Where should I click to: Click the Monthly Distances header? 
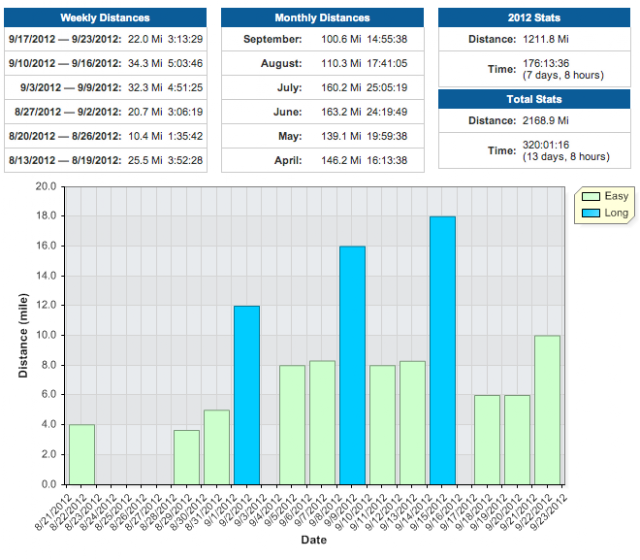pos(322,18)
